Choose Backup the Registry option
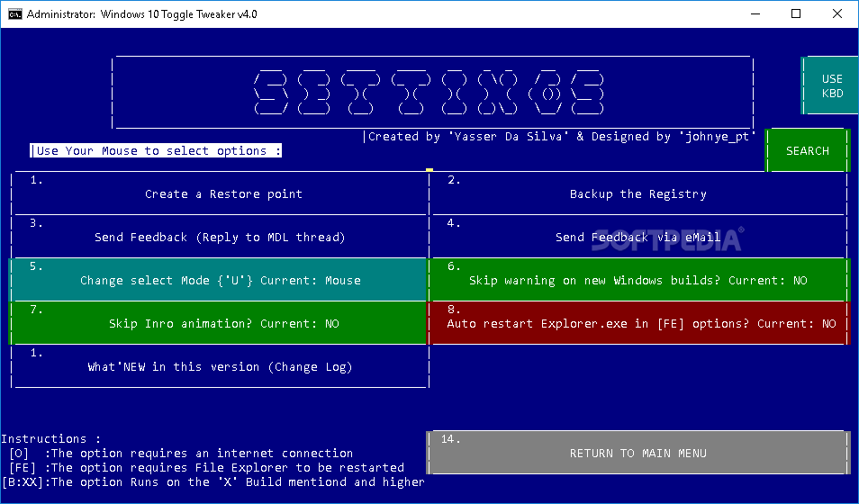859x504 pixels. coord(638,193)
